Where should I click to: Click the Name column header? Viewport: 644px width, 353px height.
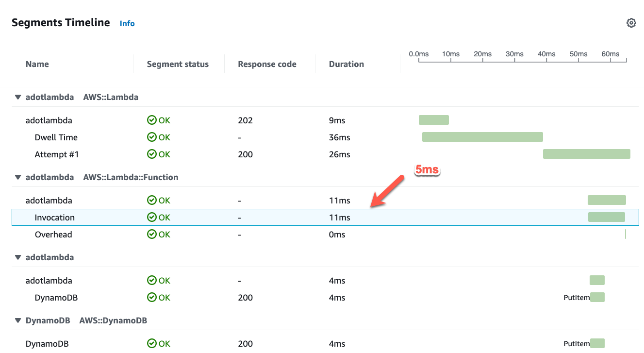coord(37,64)
